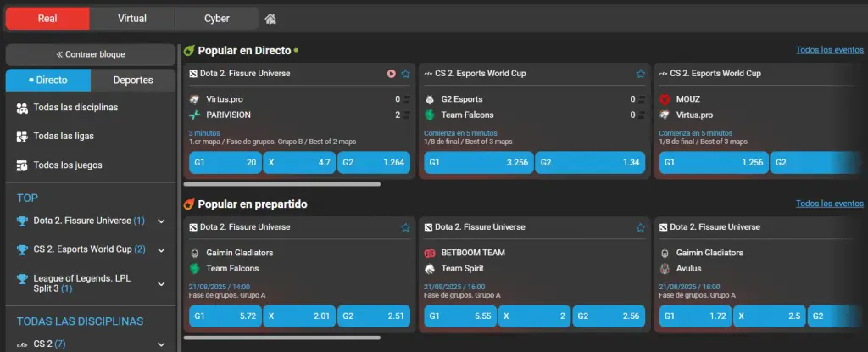868x352 pixels.
Task: Select Directo sidebar tab
Action: 48,81
